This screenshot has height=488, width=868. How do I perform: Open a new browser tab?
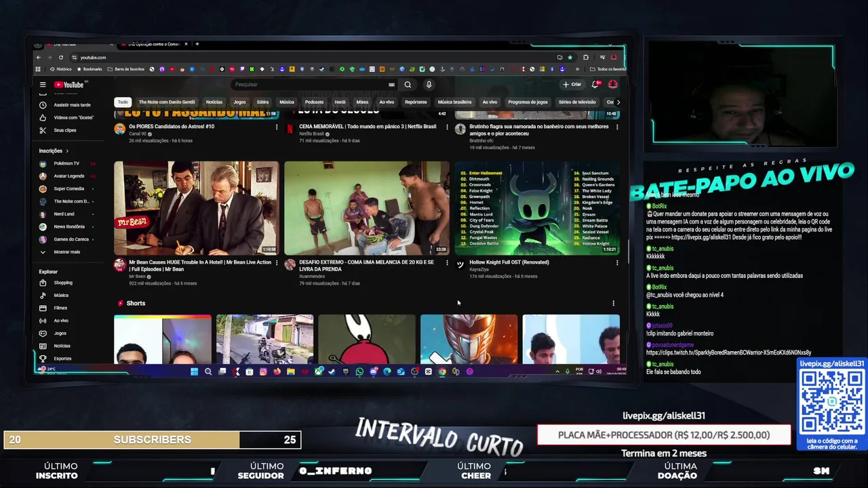[197, 44]
